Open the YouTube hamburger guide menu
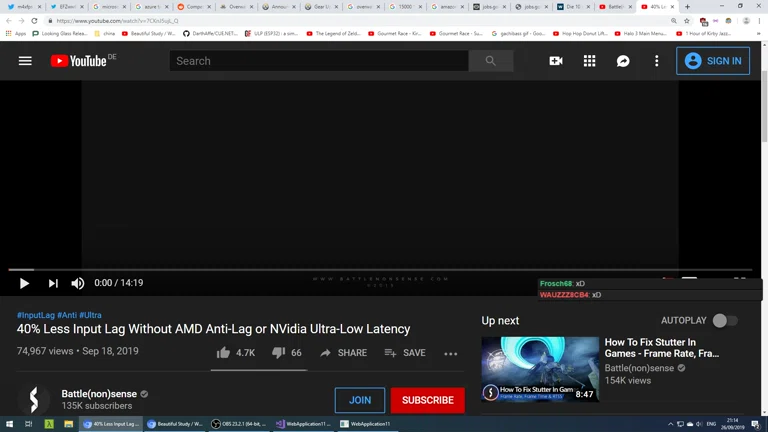Screen dimensions: 768x432 click(25, 61)
